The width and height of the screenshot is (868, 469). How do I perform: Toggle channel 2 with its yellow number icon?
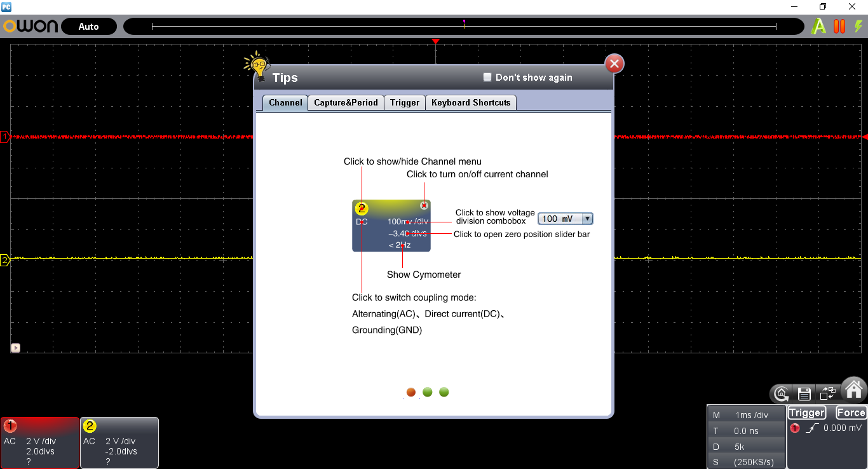90,426
